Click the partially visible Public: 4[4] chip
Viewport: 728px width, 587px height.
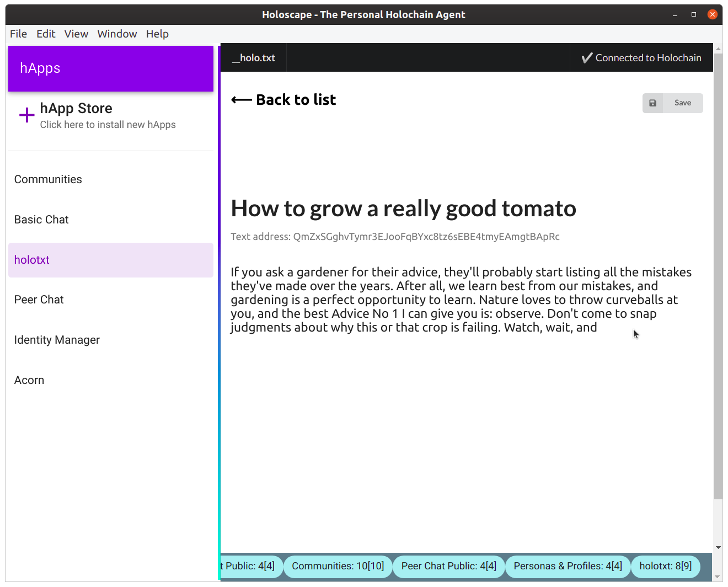point(251,567)
